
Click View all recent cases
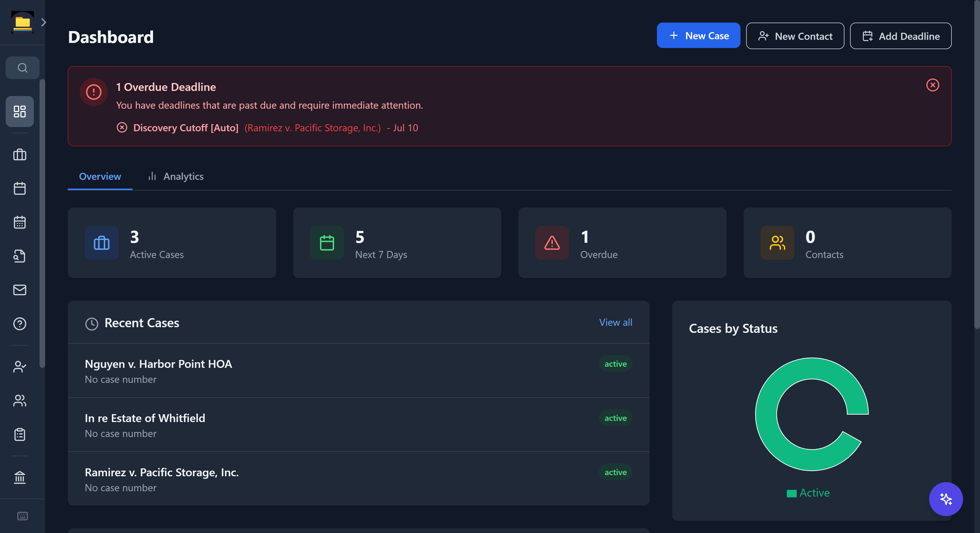(616, 322)
